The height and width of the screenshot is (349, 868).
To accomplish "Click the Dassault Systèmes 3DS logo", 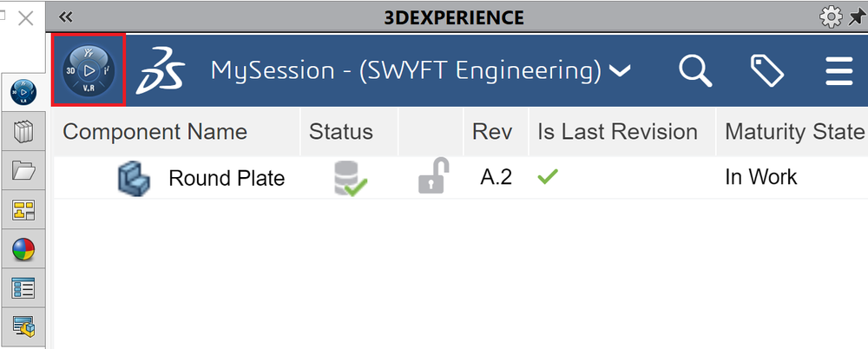I will coord(161,70).
